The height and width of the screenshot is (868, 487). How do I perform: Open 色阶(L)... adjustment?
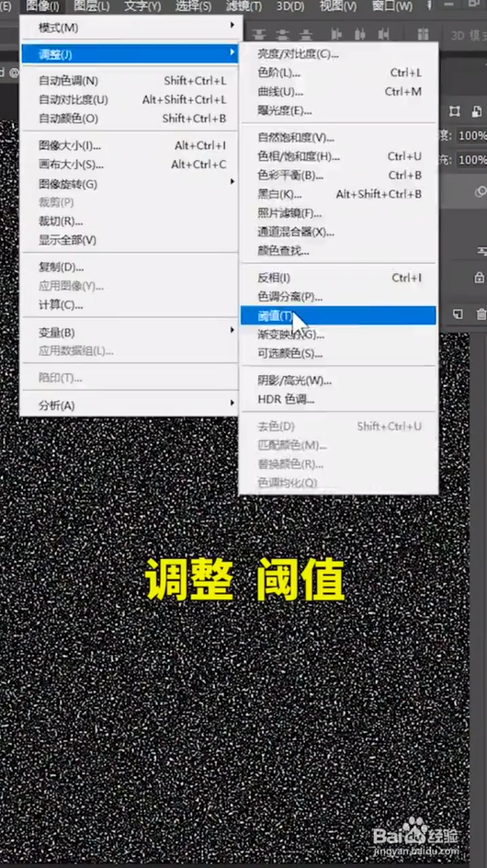coord(338,73)
